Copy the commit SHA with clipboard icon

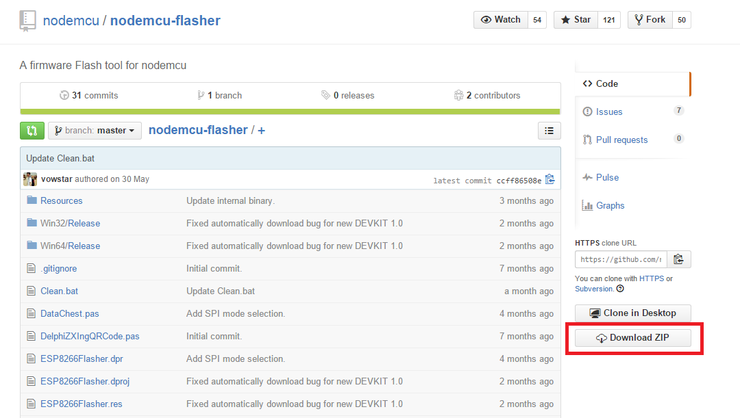pyautogui.click(x=550, y=180)
